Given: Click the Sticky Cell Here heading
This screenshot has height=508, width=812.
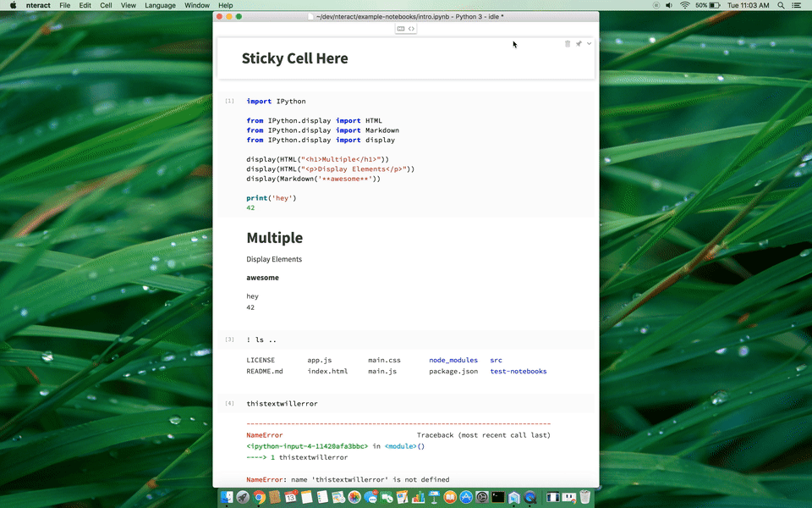Looking at the screenshot, I should (x=294, y=58).
